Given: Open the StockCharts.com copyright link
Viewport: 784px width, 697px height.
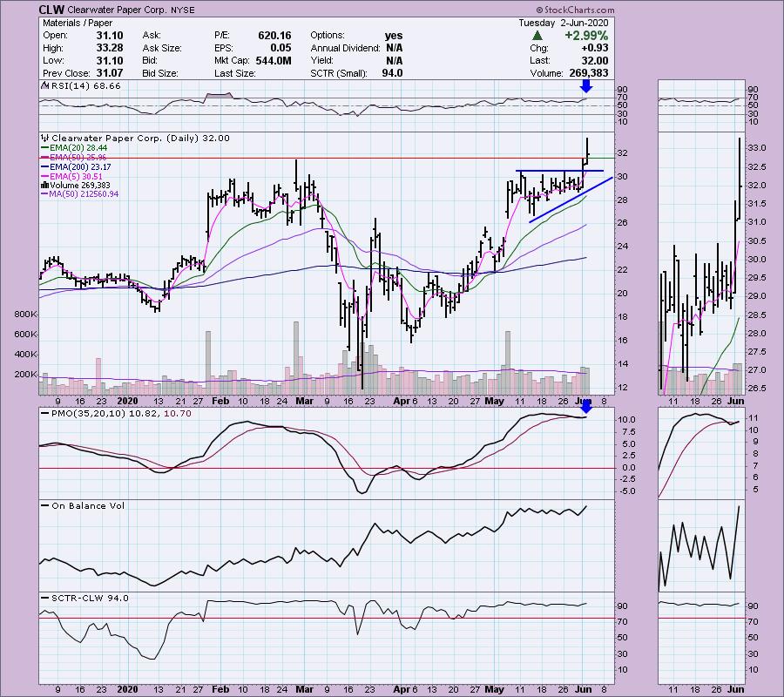Looking at the screenshot, I should coord(575,10).
